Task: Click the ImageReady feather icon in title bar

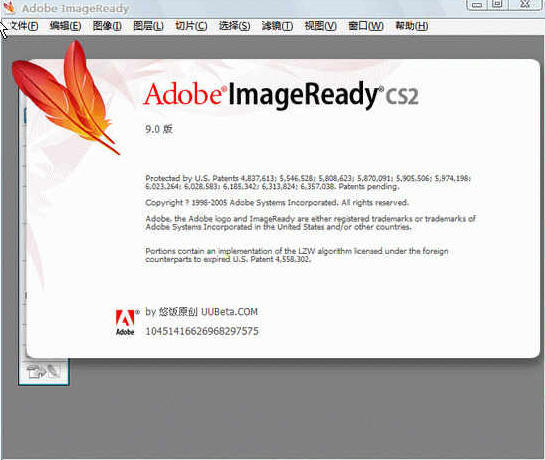Action: pos(9,8)
